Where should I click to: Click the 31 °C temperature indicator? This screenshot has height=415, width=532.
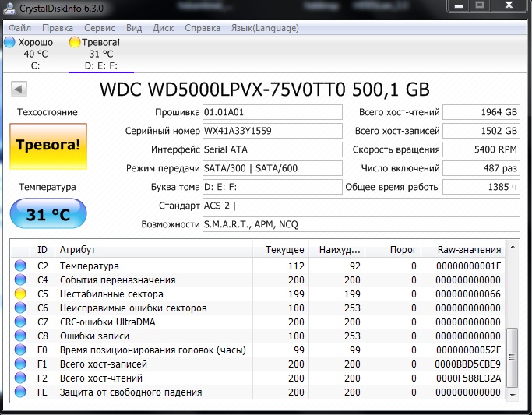[48, 215]
